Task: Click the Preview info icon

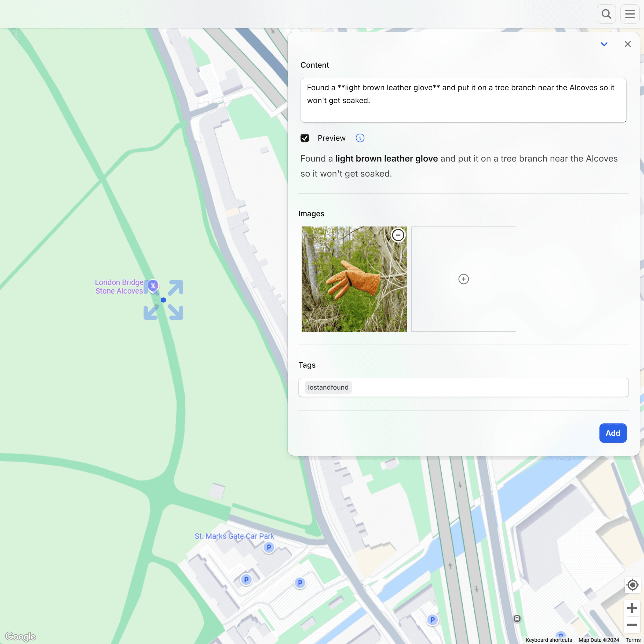Action: [360, 138]
